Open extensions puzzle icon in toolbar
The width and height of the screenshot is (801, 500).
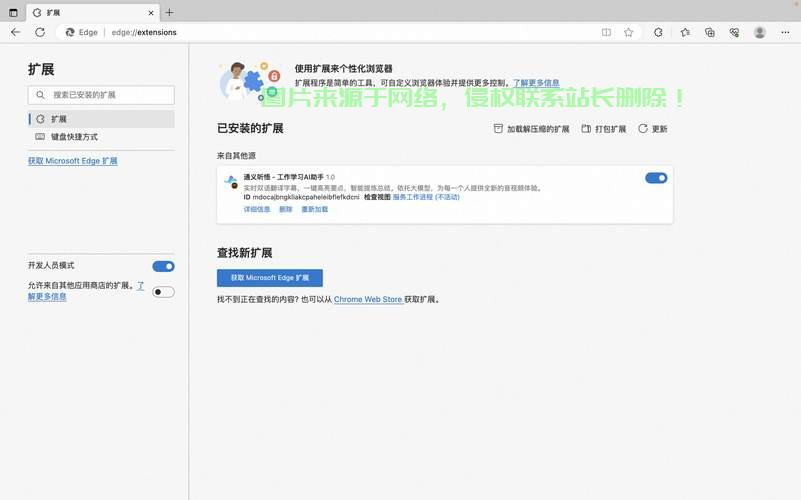[x=658, y=32]
